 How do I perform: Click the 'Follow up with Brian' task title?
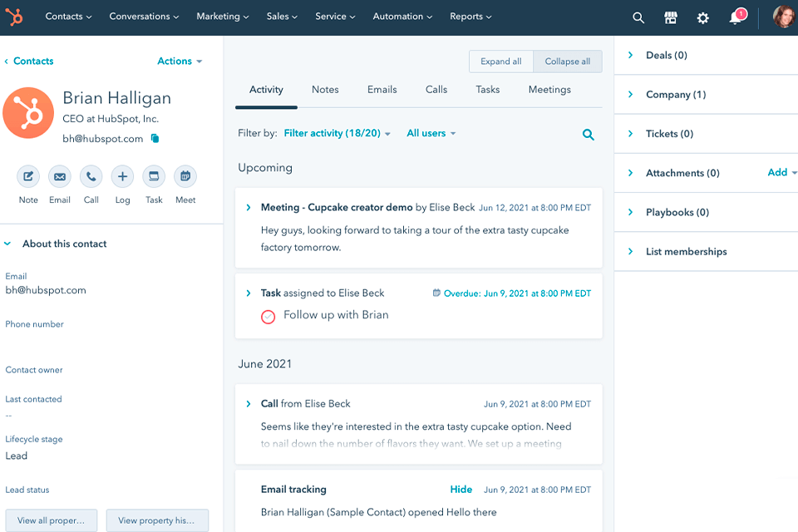(x=336, y=315)
